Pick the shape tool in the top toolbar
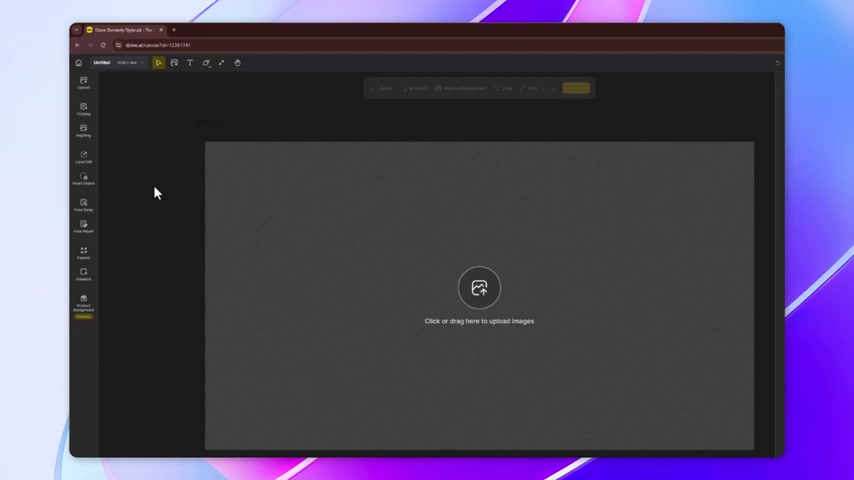This screenshot has height=480, width=854. (206, 63)
